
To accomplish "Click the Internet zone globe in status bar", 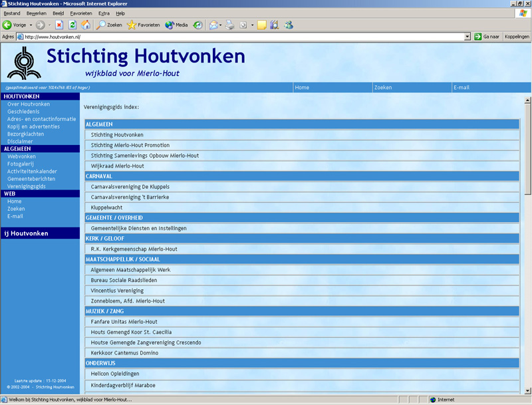I will point(433,400).
